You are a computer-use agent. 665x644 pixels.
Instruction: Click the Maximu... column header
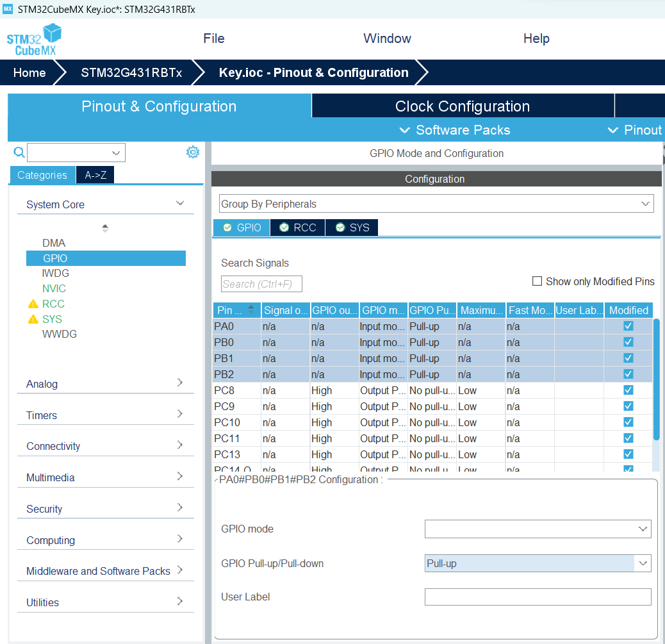[481, 310]
